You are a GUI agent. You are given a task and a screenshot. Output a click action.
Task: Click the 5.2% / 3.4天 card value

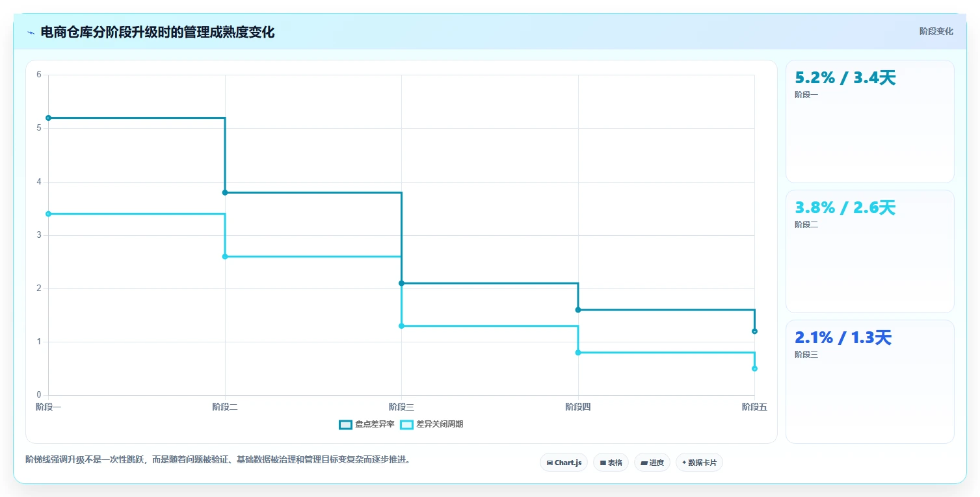click(845, 78)
